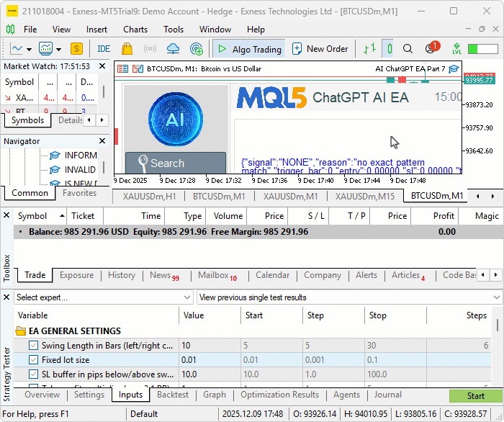Screen dimensions: 504x422
Task: Click the INVALID expert advisor in Navigator
Action: (x=80, y=169)
